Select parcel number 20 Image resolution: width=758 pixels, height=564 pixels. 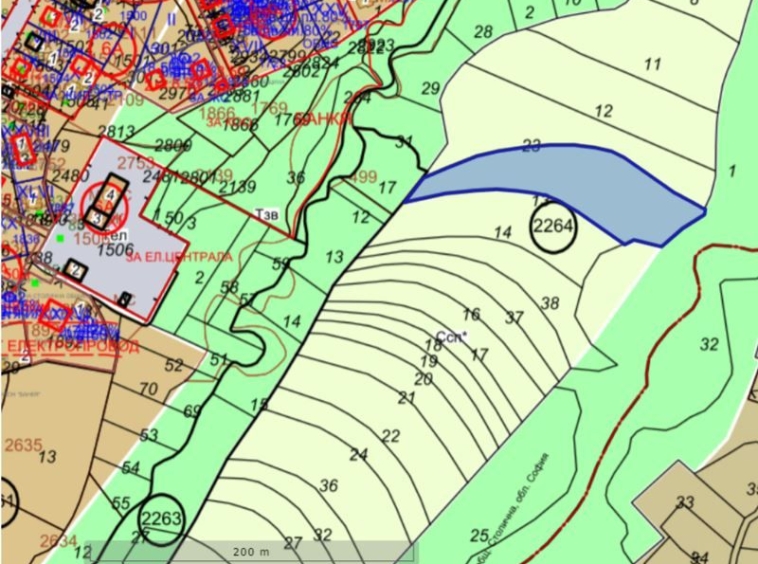423,379
